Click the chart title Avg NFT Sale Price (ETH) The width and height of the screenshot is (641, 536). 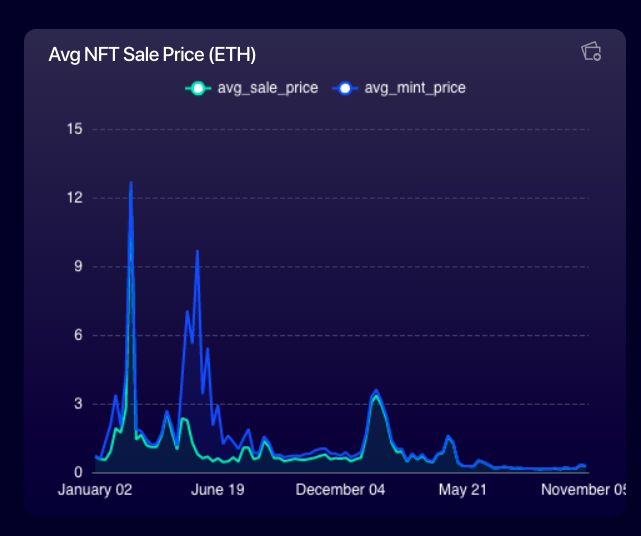[152, 54]
